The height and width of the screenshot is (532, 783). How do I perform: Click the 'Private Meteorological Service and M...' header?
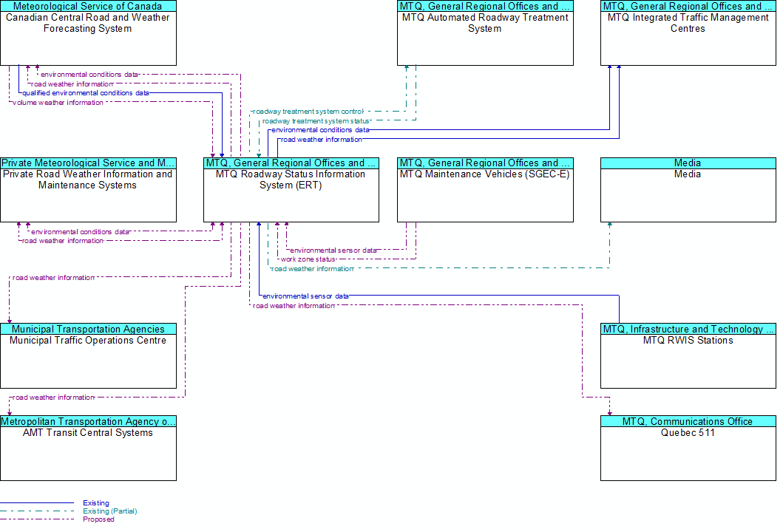tap(88, 163)
